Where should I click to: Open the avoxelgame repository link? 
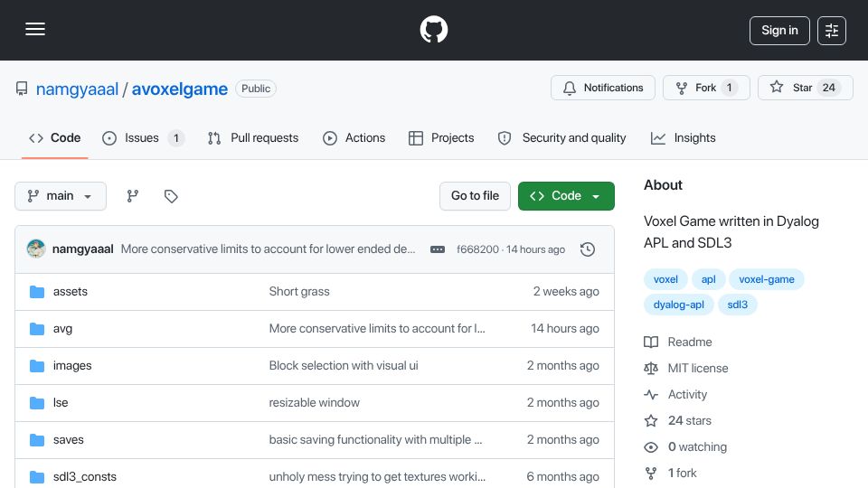(x=179, y=89)
